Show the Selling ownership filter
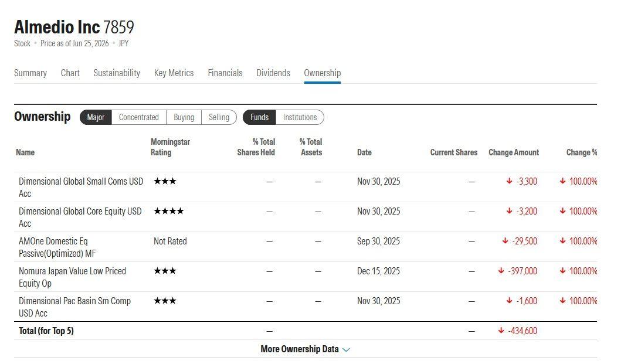631x364 pixels. coord(219,117)
